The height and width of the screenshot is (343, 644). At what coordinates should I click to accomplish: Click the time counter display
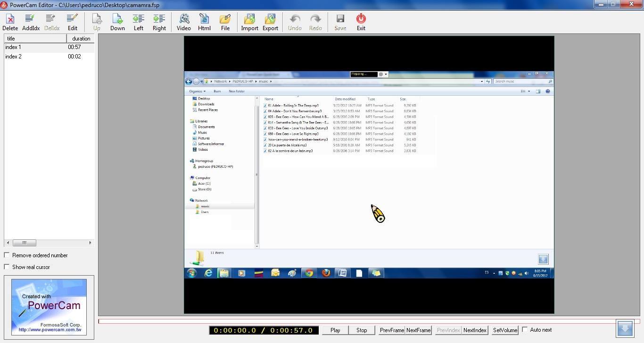264,330
